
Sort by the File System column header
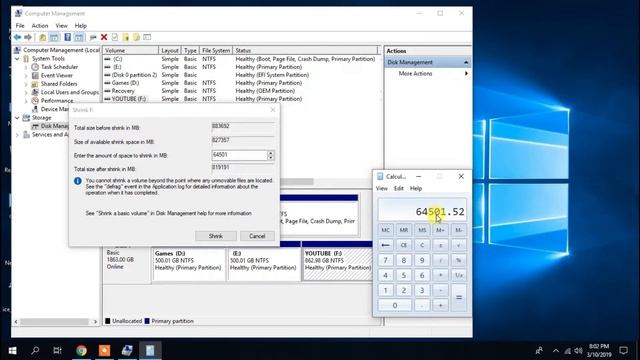[216, 51]
